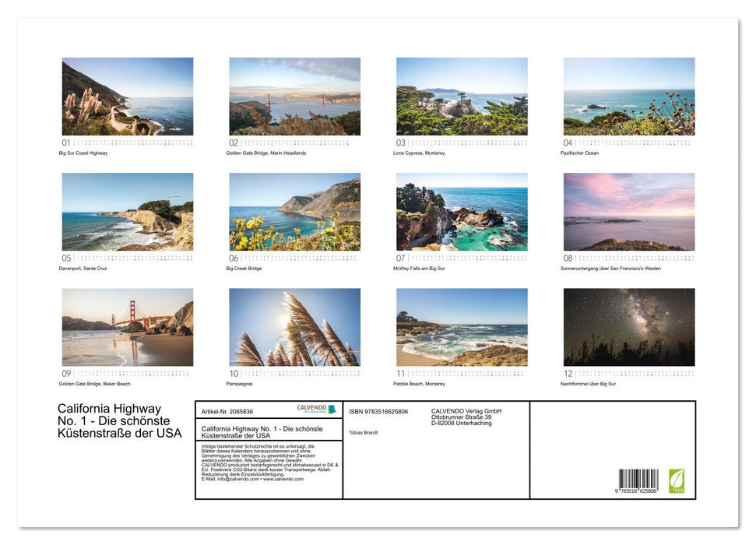Open the Nachthimmel über Big Sur photo
Screen dimensions: 756x545
629,327
